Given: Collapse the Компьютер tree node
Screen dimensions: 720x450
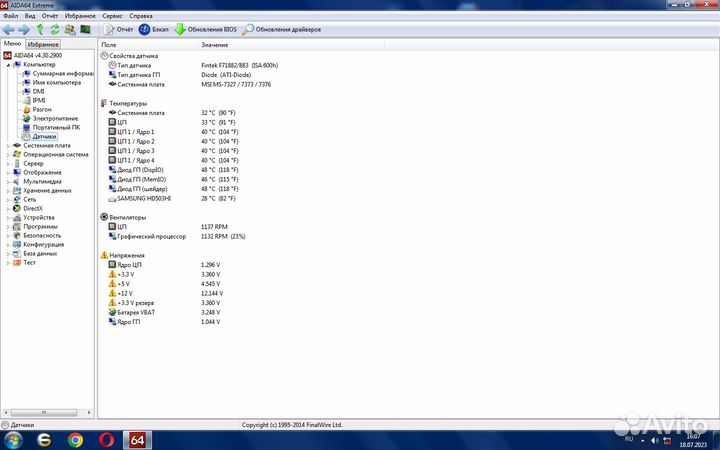Looking at the screenshot, I should pos(8,65).
